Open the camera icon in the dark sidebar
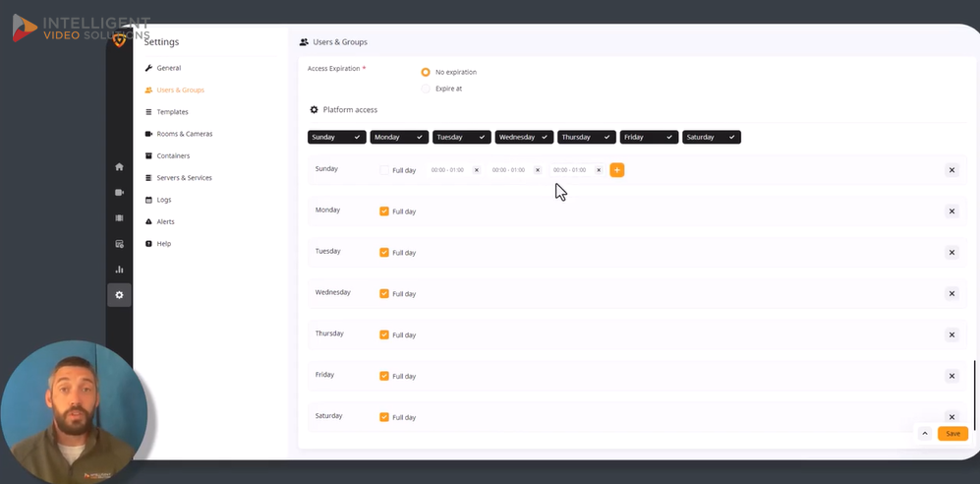The image size is (980, 484). [x=119, y=193]
